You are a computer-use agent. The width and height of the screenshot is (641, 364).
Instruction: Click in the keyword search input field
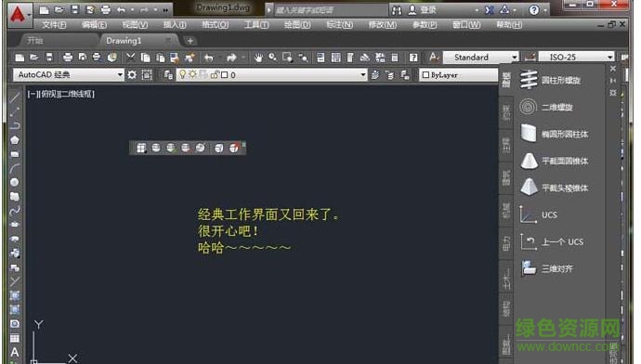331,10
